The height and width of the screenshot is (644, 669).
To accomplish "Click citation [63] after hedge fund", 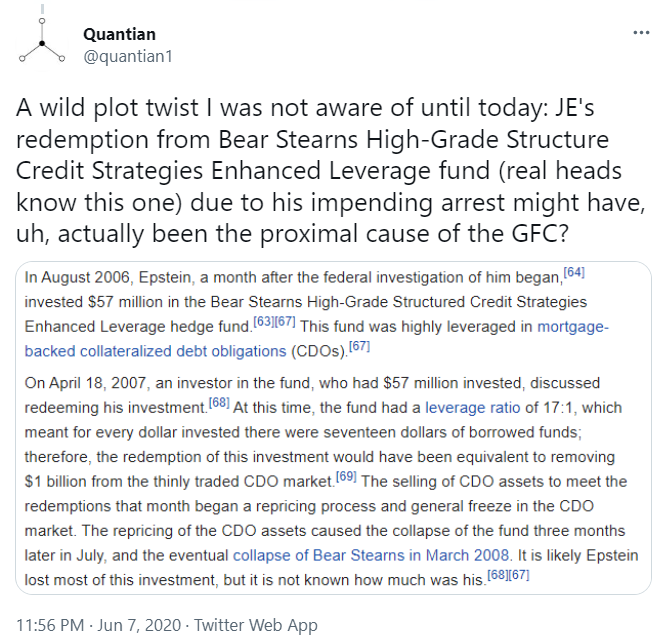I will [x=264, y=321].
